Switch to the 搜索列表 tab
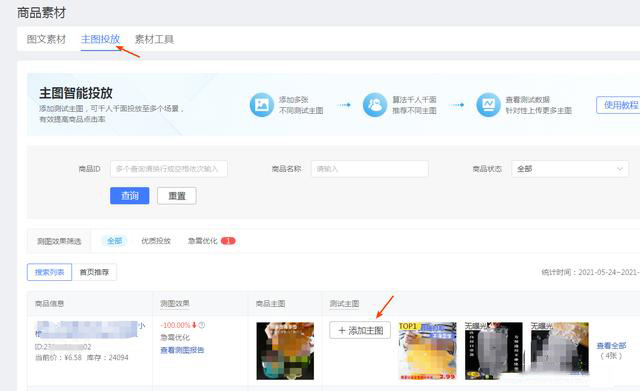 tap(49, 272)
